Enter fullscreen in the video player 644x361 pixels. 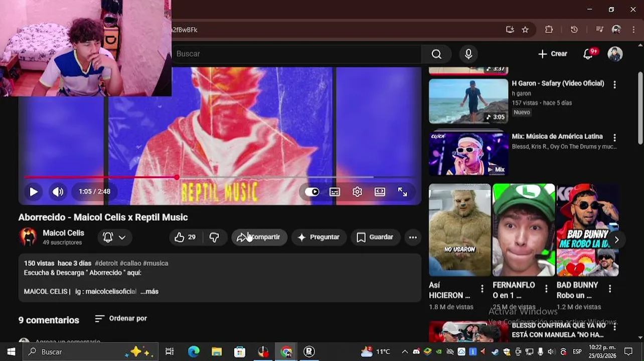pos(402,192)
